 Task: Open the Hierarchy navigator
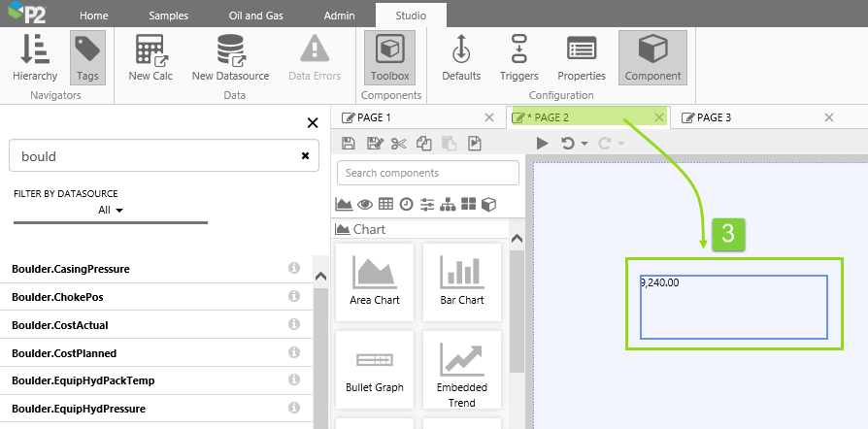pyautogui.click(x=35, y=57)
